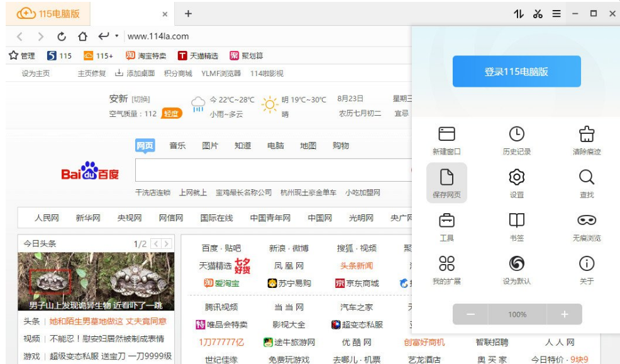
Task: Click the scissors screenshot icon
Action: (x=538, y=14)
